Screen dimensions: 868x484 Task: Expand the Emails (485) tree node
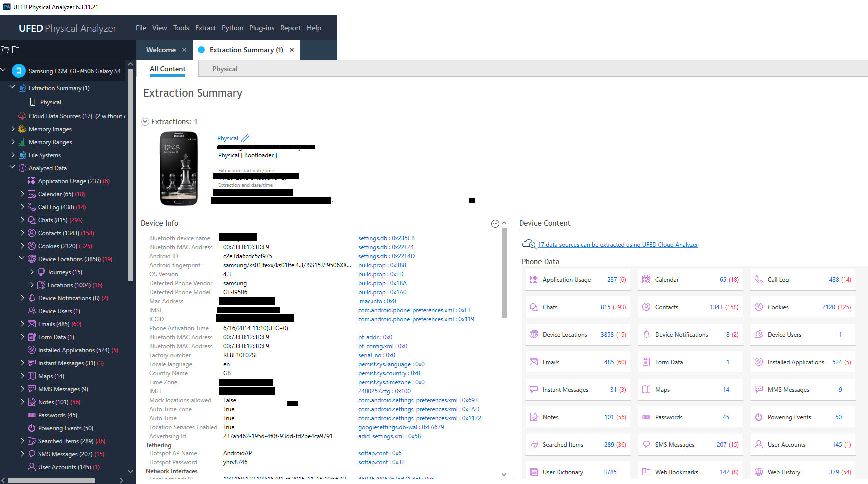[x=22, y=324]
